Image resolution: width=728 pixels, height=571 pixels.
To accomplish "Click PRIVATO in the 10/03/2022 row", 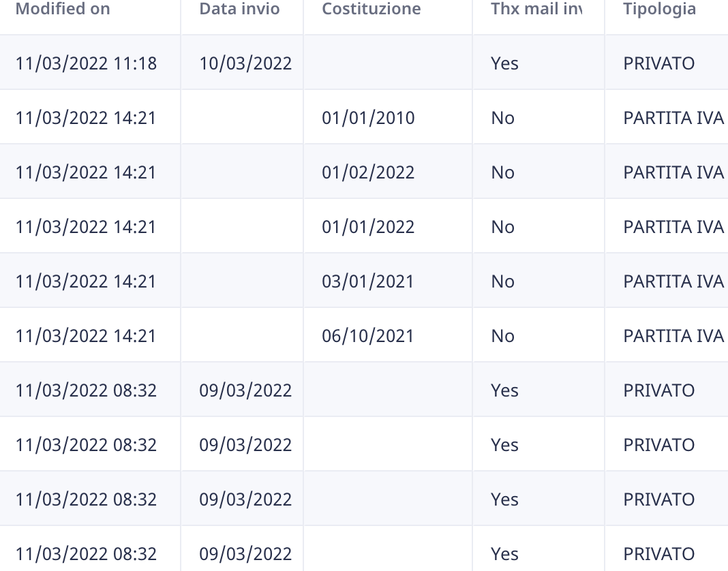I will [x=659, y=63].
